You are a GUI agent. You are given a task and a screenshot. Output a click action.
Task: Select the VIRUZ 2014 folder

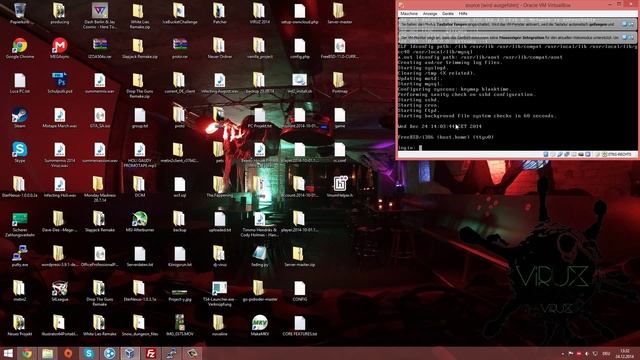(260, 14)
